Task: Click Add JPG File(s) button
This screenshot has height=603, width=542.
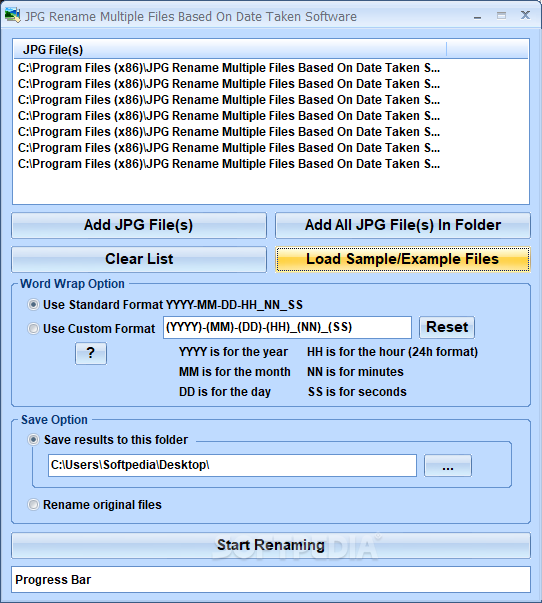Action: [139, 225]
